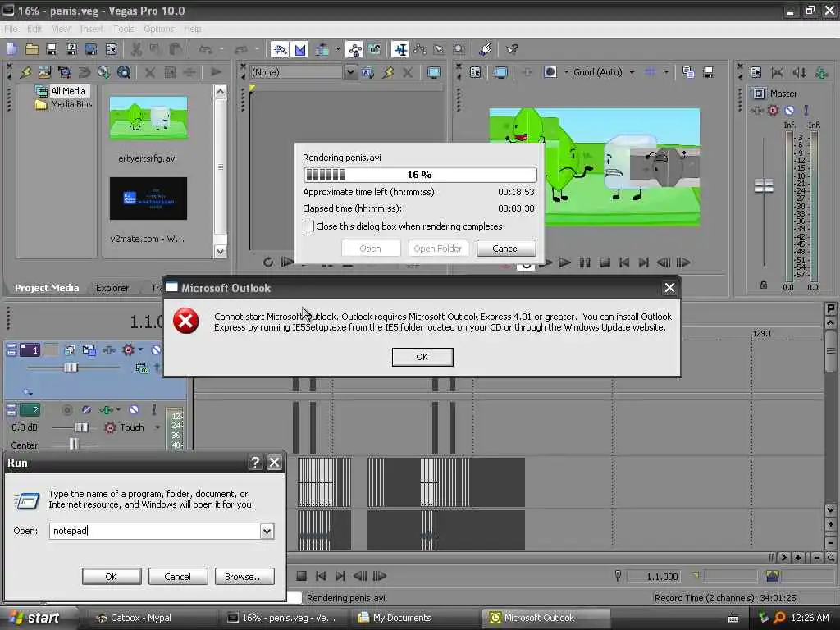Click the Save disk icon in the toolbar
Screen dimensions: 840x630
[52, 50]
